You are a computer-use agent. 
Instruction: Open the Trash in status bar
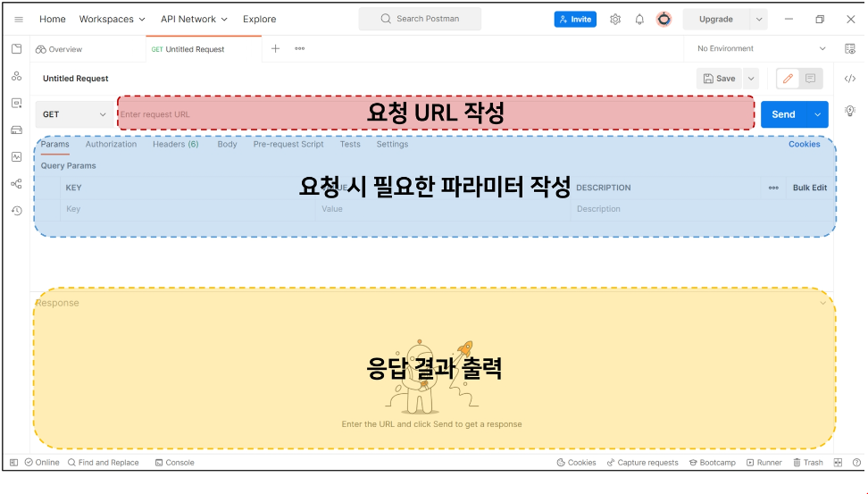[807, 463]
